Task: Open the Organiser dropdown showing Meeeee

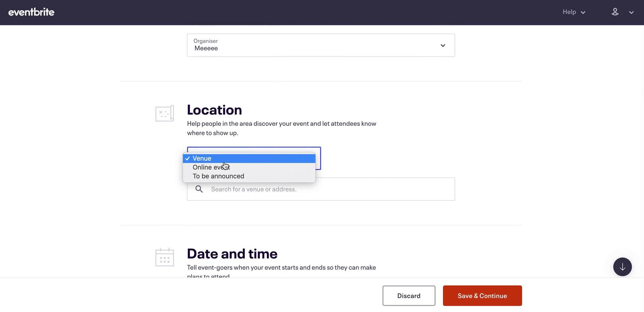Action: tap(321, 45)
